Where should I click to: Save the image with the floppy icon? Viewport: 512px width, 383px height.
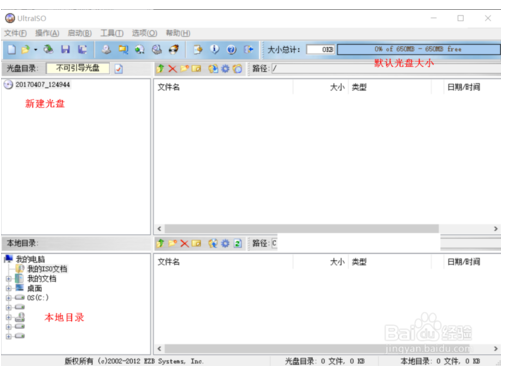65,50
